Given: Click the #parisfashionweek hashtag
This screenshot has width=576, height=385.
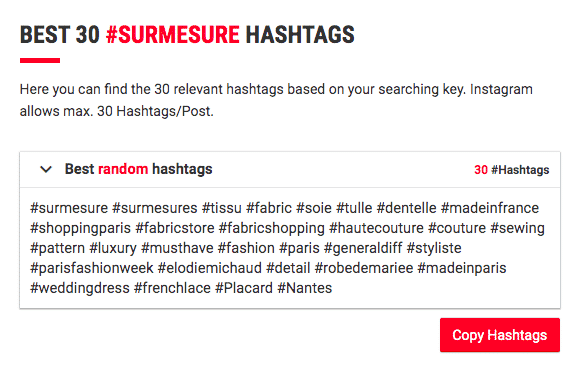Looking at the screenshot, I should tap(92, 268).
